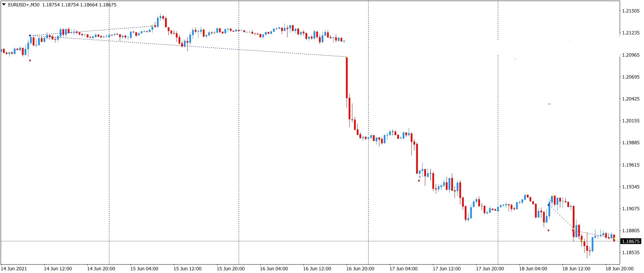644x273 pixels.
Task: Click the 16 Jun 04:00 time label
Action: pyautogui.click(x=274, y=269)
